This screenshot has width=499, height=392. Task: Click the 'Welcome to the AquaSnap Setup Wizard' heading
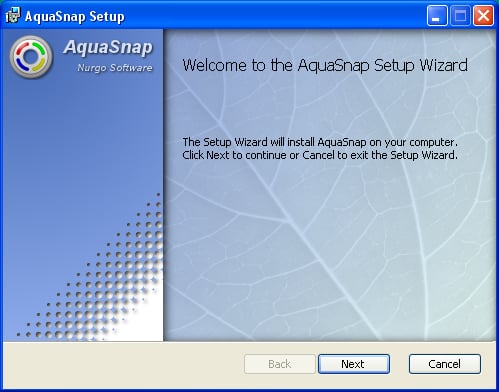coord(325,65)
